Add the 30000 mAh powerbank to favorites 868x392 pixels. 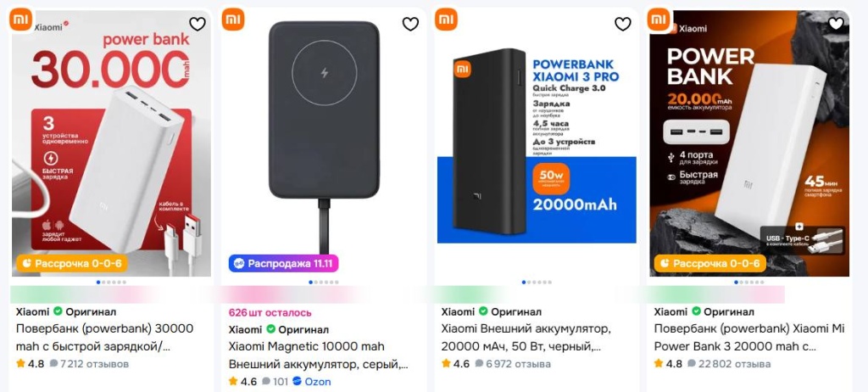(198, 24)
